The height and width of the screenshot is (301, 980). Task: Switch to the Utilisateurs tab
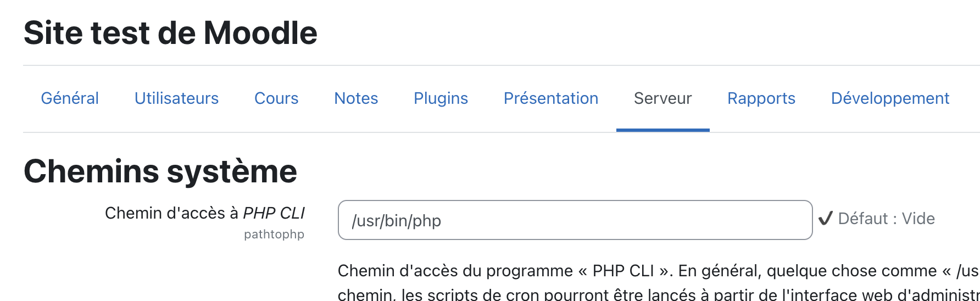pos(176,98)
